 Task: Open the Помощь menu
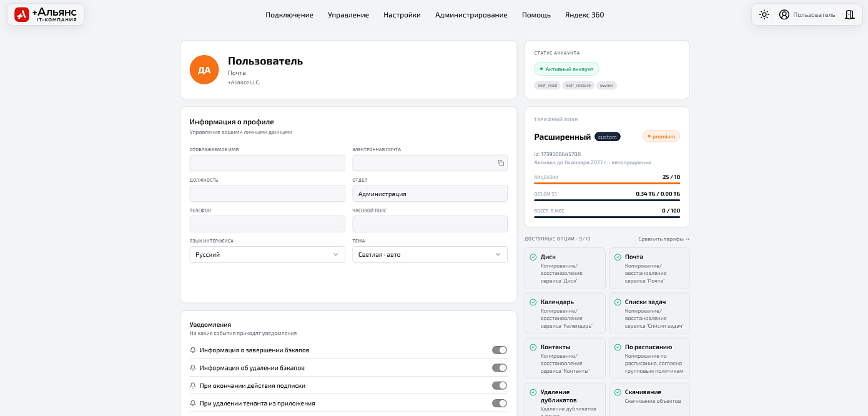[536, 15]
